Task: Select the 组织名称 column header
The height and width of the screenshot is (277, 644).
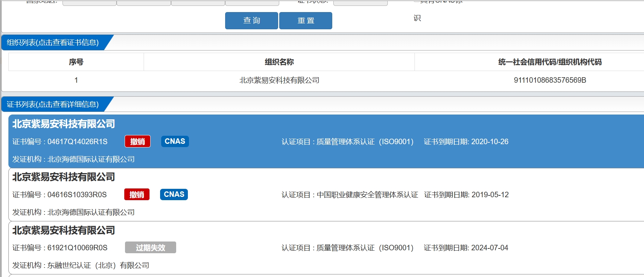Action: (279, 62)
